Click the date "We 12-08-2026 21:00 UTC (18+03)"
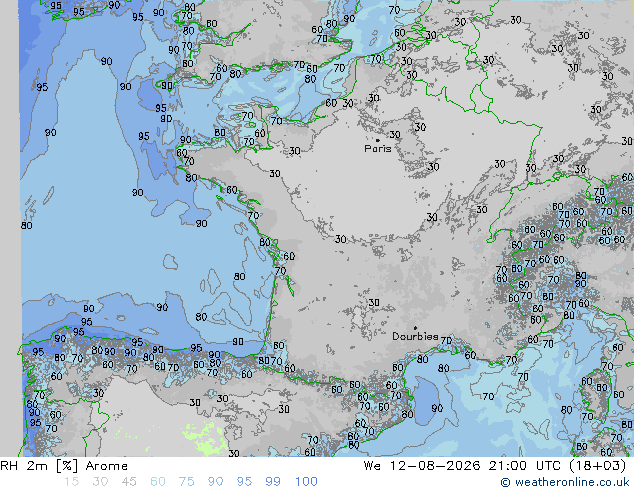This screenshot has width=634, height=490. click(495, 466)
